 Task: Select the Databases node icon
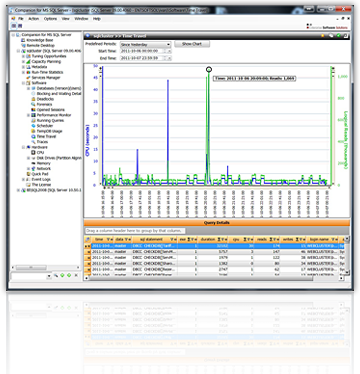coord(33,88)
